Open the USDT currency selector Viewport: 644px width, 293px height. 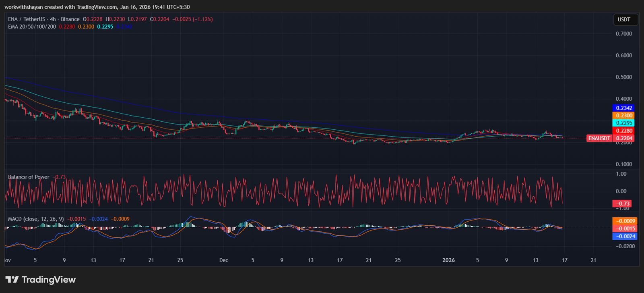point(624,19)
